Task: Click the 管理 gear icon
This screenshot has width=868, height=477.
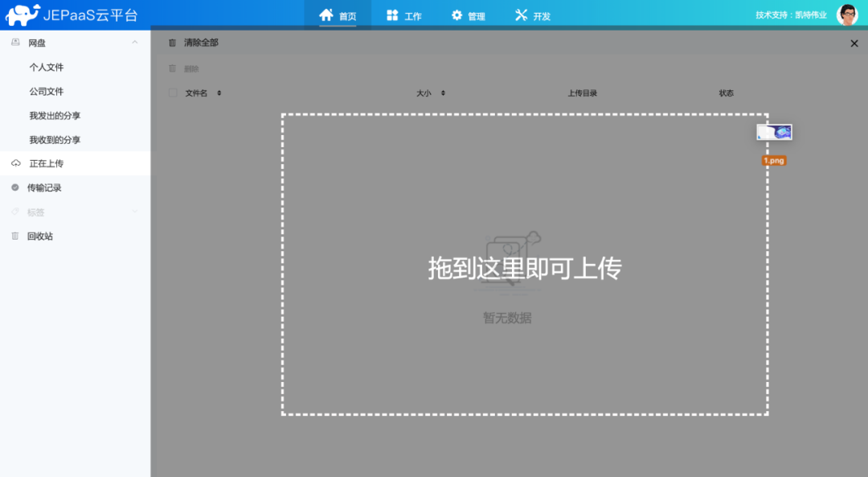Action: point(457,15)
